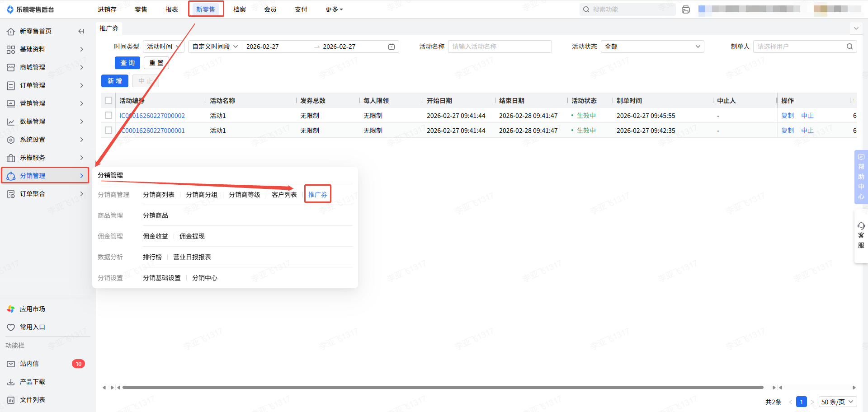868x412 pixels.
Task: Click the 制单人 search icon
Action: pos(849,47)
